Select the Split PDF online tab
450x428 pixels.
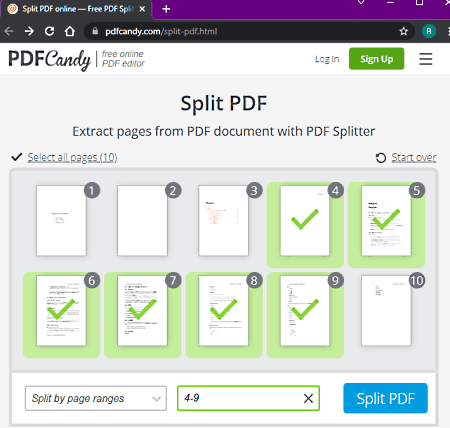click(76, 9)
